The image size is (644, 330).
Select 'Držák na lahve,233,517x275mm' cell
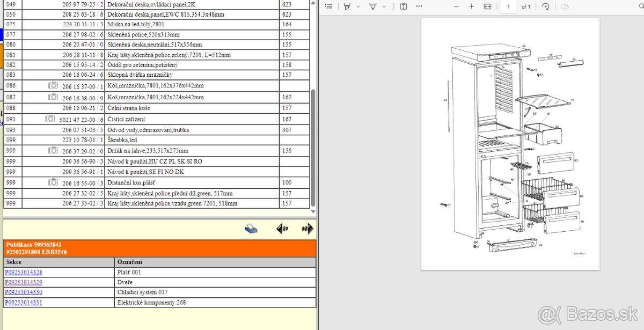[x=192, y=151]
